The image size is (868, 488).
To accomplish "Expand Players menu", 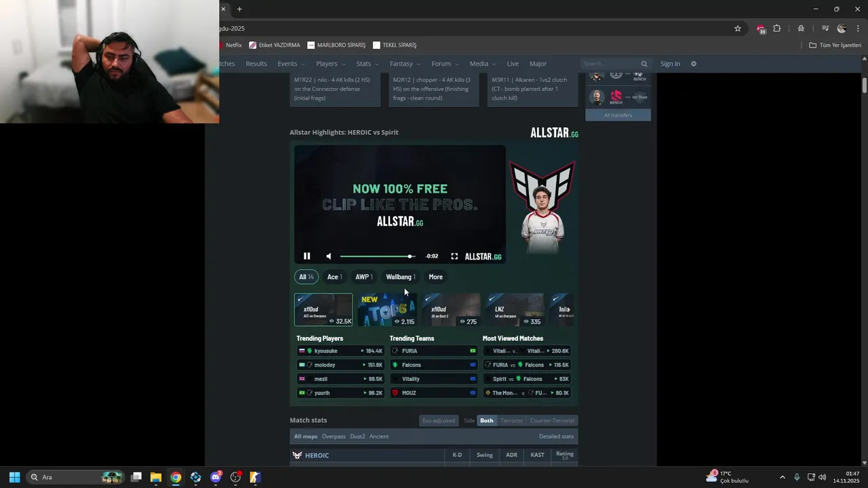I will click(330, 64).
